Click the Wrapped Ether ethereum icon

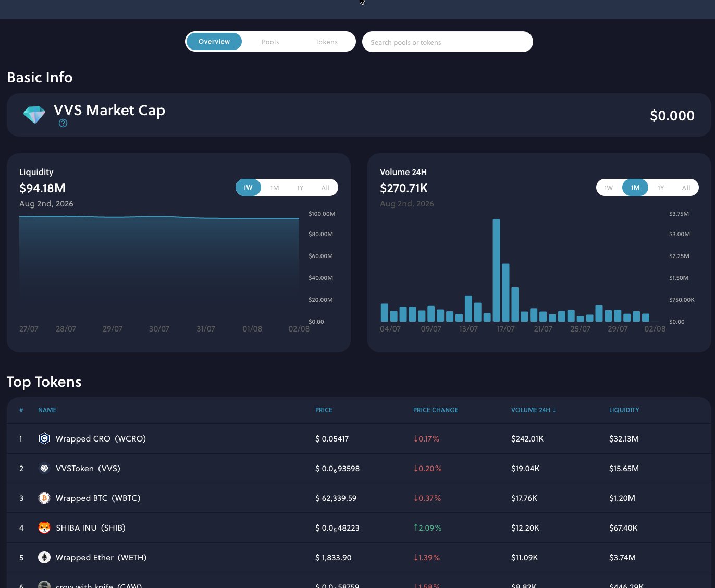pos(44,557)
